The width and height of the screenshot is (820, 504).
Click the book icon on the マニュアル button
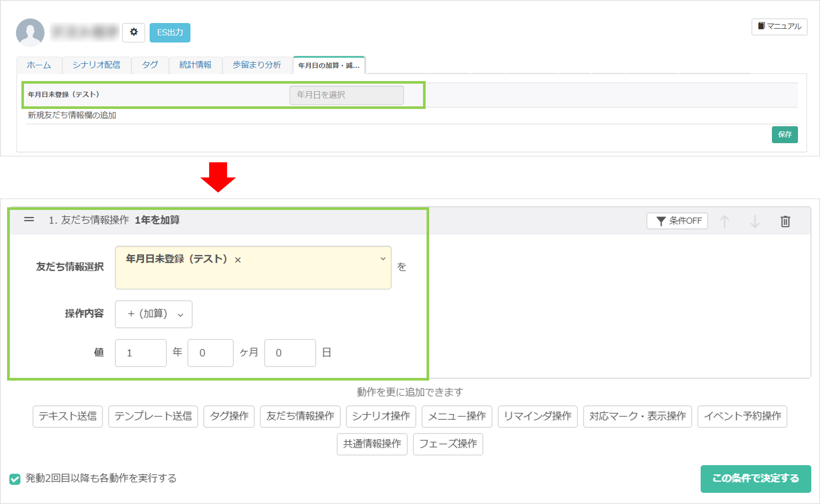tap(761, 26)
